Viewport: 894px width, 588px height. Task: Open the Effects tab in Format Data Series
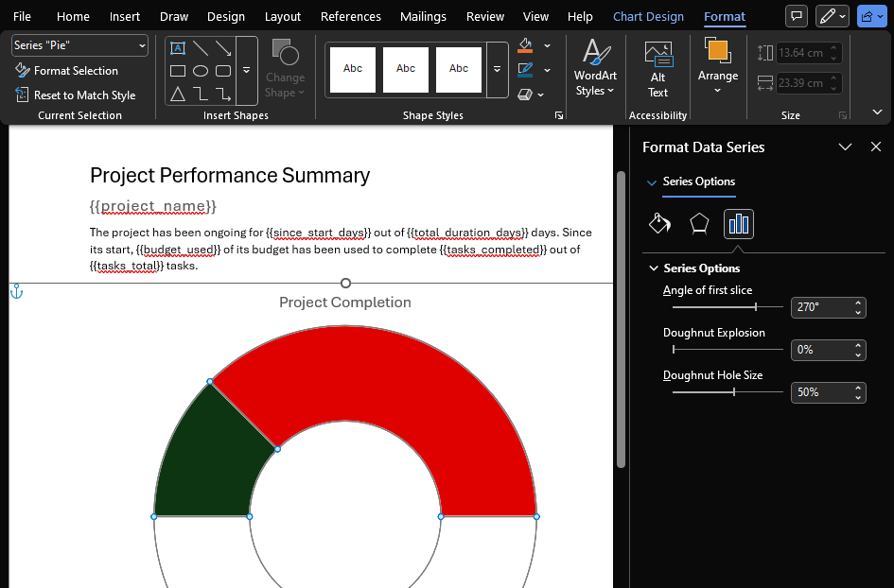pos(698,224)
